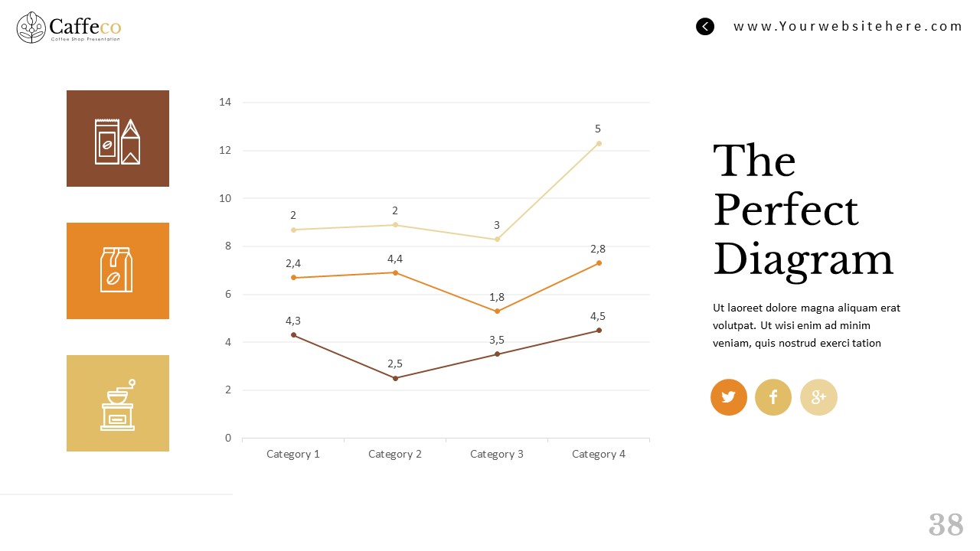Image resolution: width=980 pixels, height=551 pixels.
Task: Select the Category 3 axis label
Action: (x=497, y=454)
